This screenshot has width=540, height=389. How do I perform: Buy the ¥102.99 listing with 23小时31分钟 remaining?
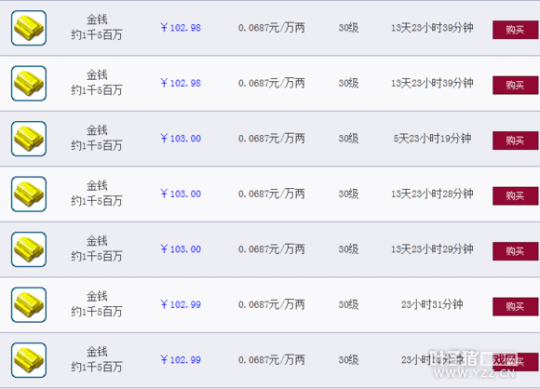pyautogui.click(x=515, y=307)
